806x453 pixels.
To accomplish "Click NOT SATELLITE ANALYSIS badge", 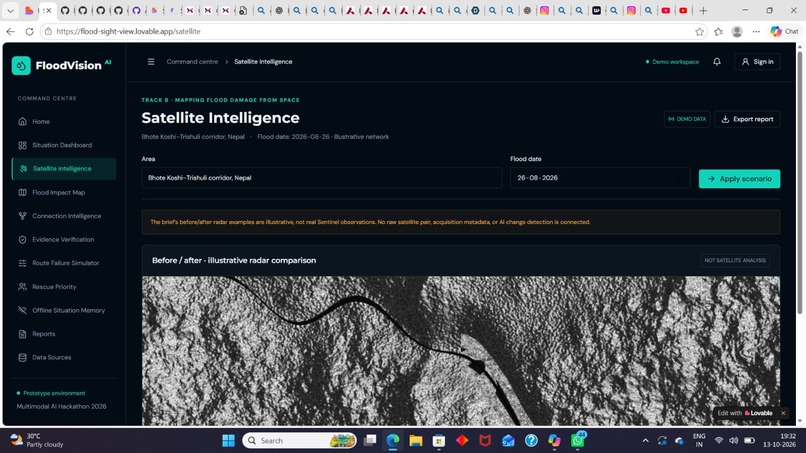I will 735,261.
